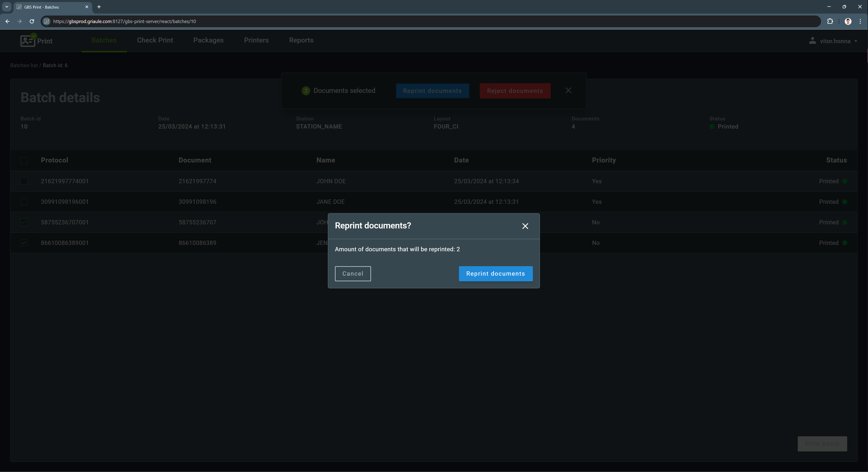The image size is (868, 472).
Task: Click layout value FOUR_CI
Action: click(x=446, y=127)
